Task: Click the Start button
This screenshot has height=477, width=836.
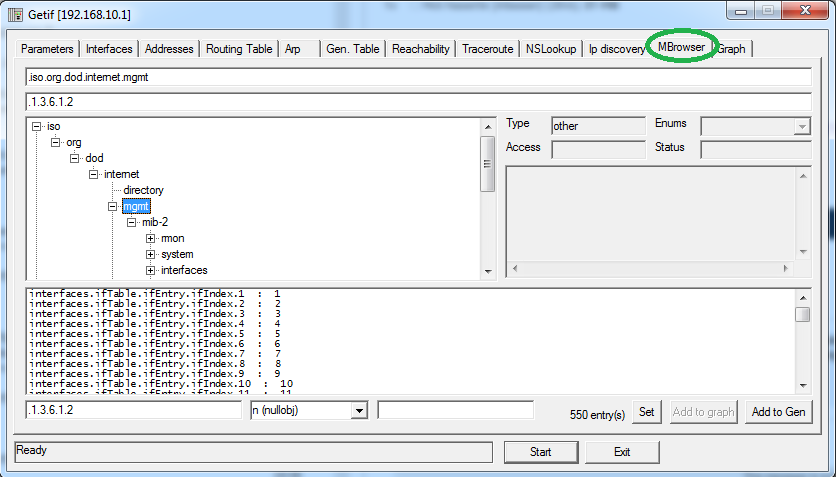Action: coord(541,452)
